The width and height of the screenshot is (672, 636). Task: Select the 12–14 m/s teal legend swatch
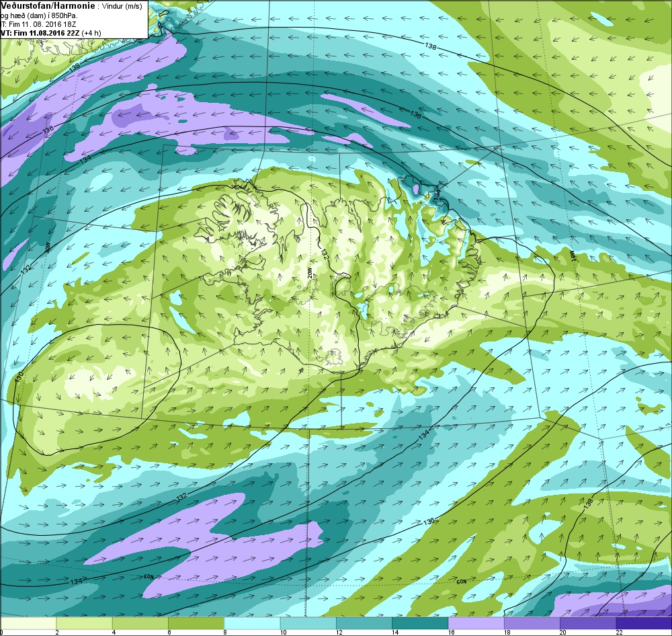click(x=364, y=623)
